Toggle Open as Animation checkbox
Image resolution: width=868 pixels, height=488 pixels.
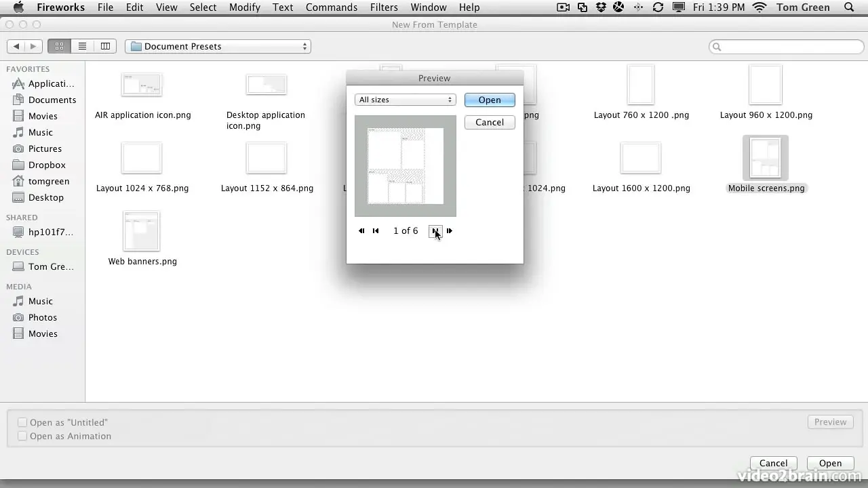22,436
